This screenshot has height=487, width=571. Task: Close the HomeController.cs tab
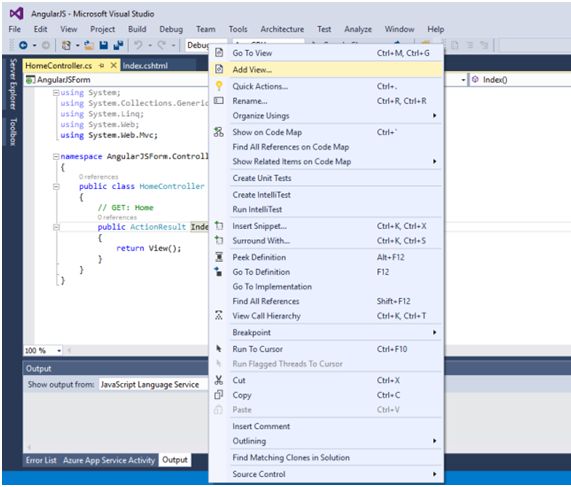pos(114,65)
